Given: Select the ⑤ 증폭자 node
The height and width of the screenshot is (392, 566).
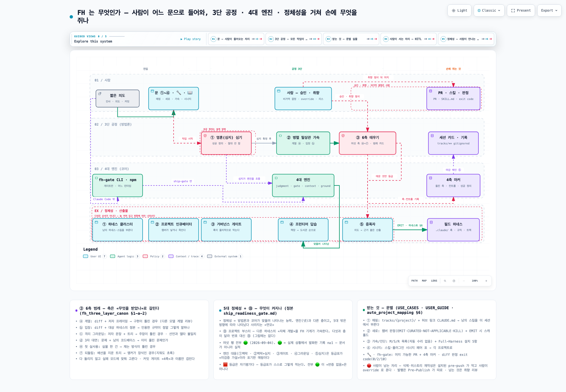Looking at the screenshot, I should (368, 230).
